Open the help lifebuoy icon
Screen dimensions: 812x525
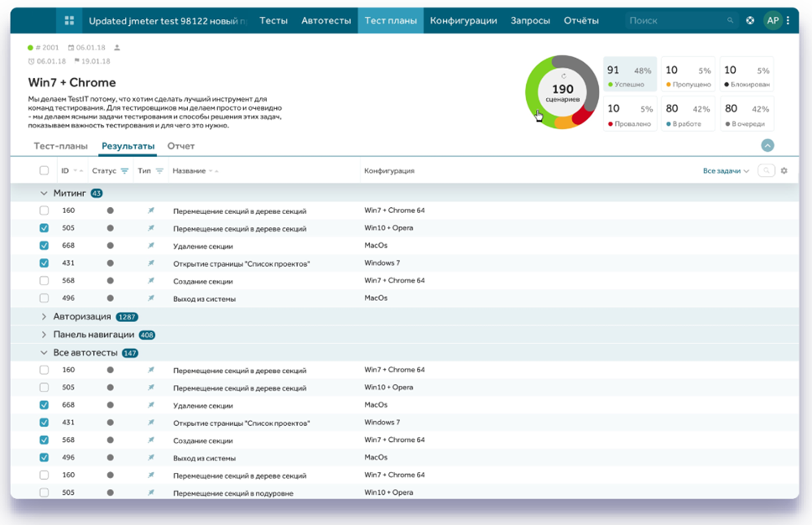point(750,21)
